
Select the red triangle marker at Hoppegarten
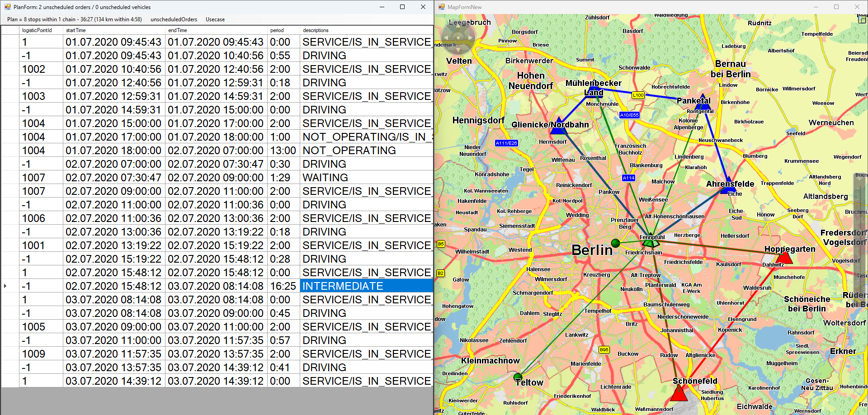(x=785, y=258)
